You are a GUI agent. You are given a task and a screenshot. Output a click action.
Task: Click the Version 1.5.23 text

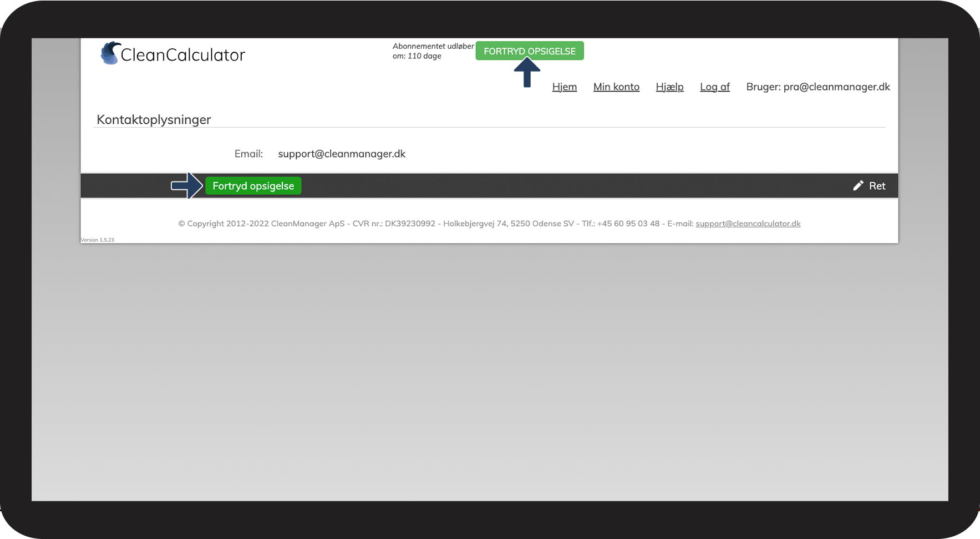coord(97,240)
